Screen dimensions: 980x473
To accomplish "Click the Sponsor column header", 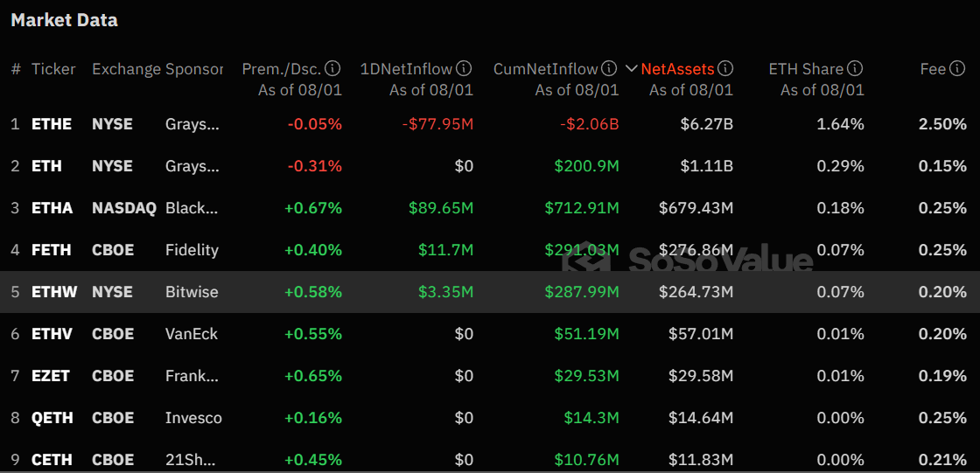I will coord(193,69).
